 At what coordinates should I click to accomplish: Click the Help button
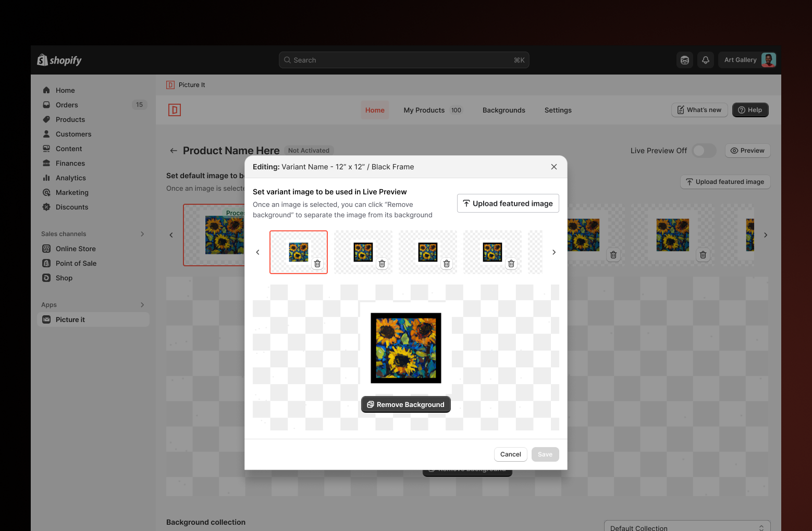click(x=751, y=110)
